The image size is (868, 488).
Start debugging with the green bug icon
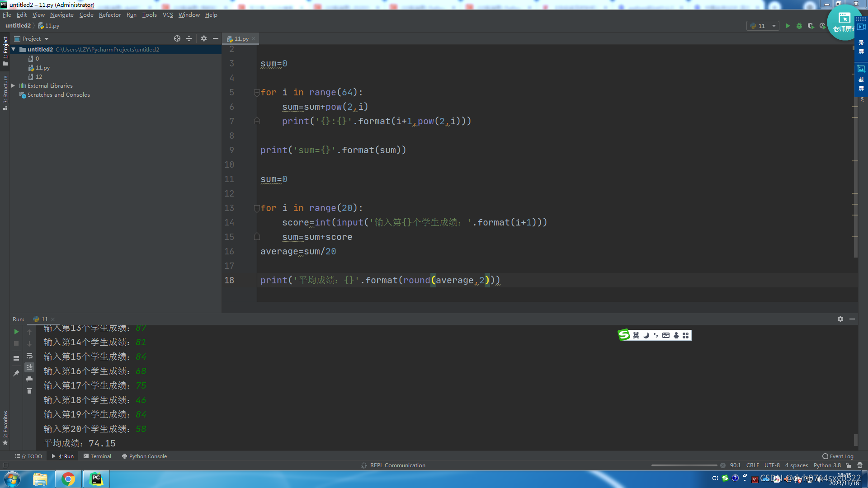click(799, 26)
